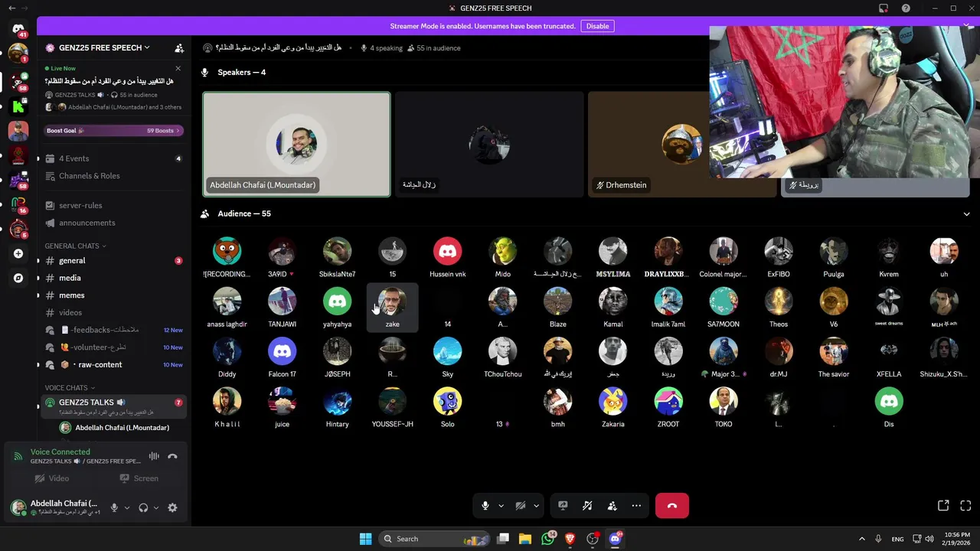This screenshot has width=980, height=551.
Task: Select the GENZ25 TALKS stage channel
Action: pos(113,406)
